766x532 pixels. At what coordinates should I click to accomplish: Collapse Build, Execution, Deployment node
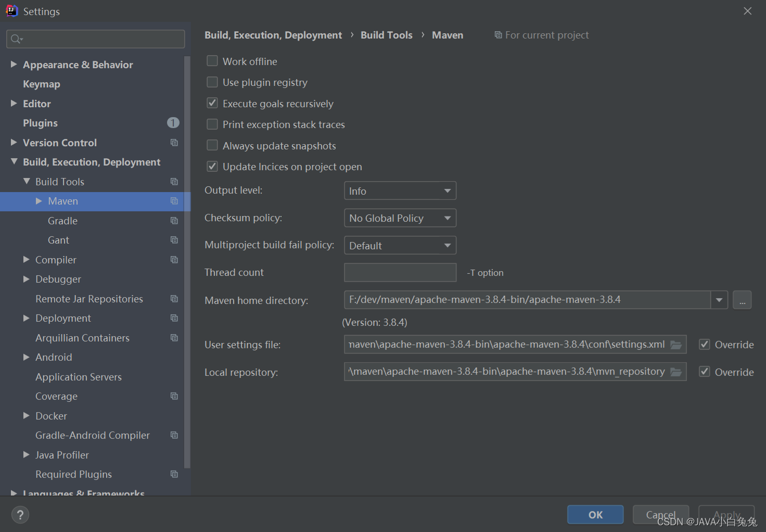[14, 162]
